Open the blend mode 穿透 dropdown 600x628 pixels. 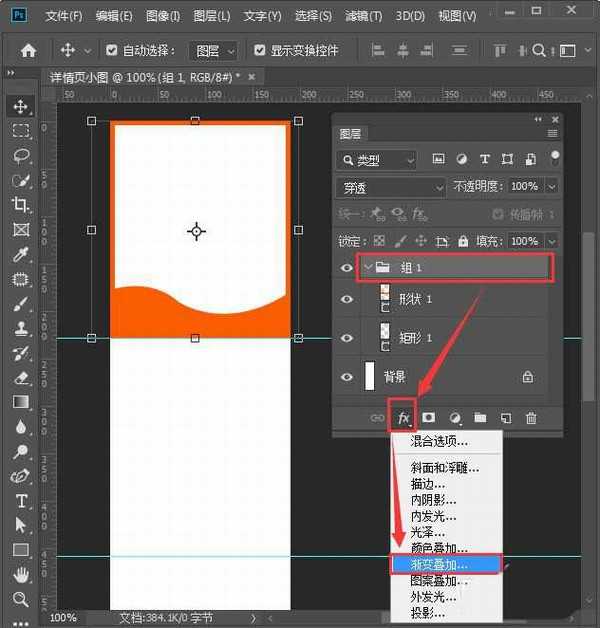pyautogui.click(x=392, y=187)
